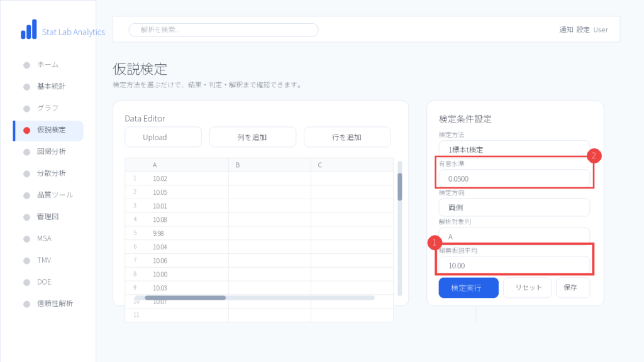Select the active 仮説検定 menu item

coord(48,131)
